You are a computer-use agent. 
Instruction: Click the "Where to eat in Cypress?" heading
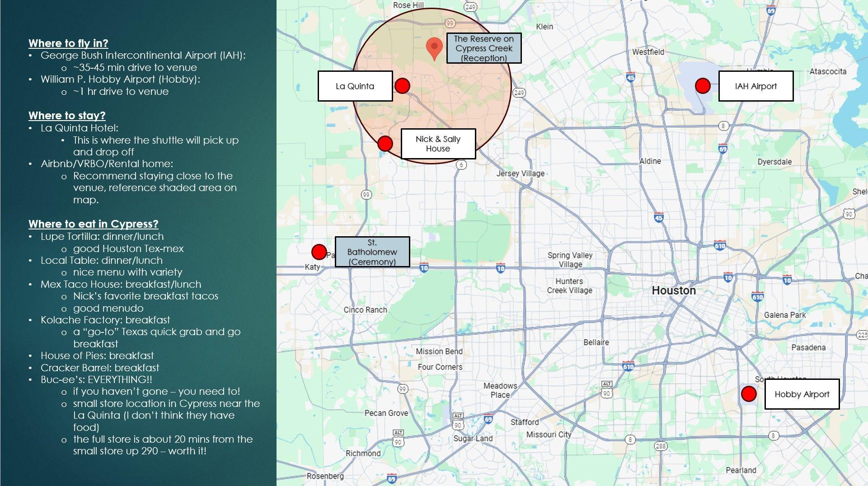(x=93, y=224)
